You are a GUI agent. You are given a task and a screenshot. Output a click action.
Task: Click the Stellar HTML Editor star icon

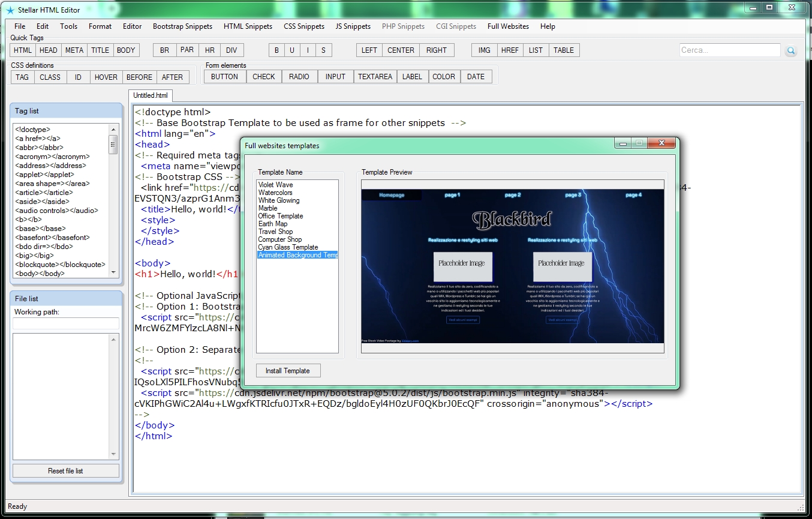coord(10,10)
